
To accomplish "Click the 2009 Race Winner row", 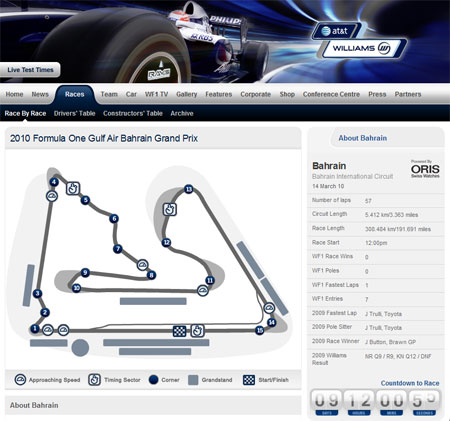I will (x=375, y=341).
